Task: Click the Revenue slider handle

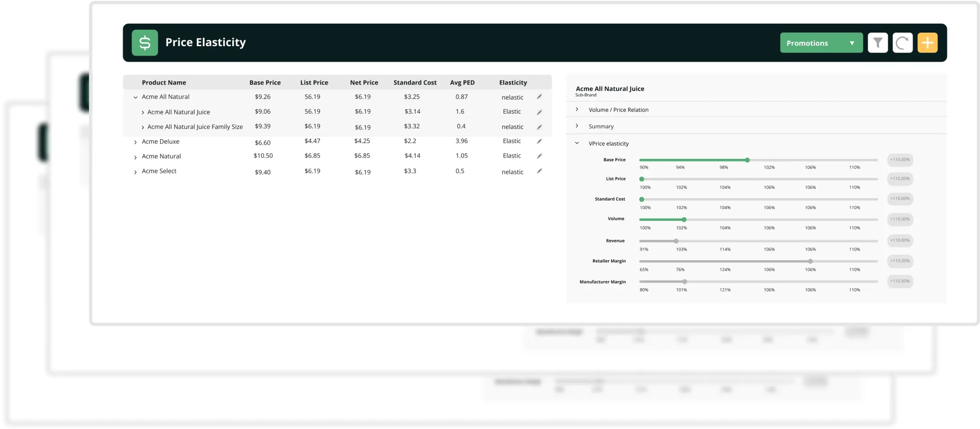Action: (x=676, y=241)
